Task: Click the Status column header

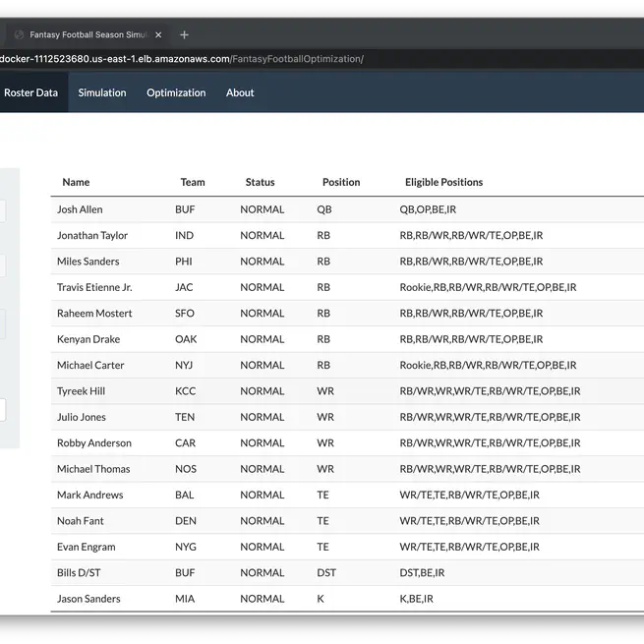Action: click(260, 182)
